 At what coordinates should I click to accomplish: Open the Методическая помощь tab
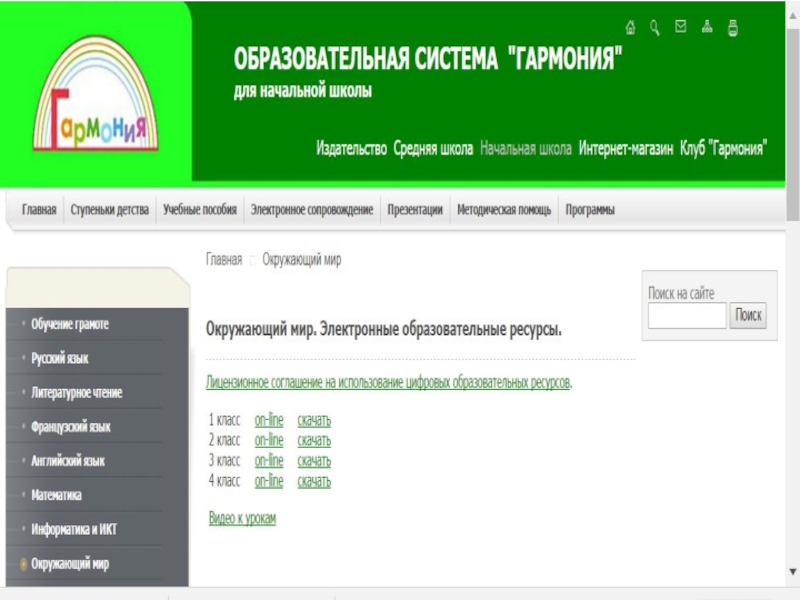(504, 210)
